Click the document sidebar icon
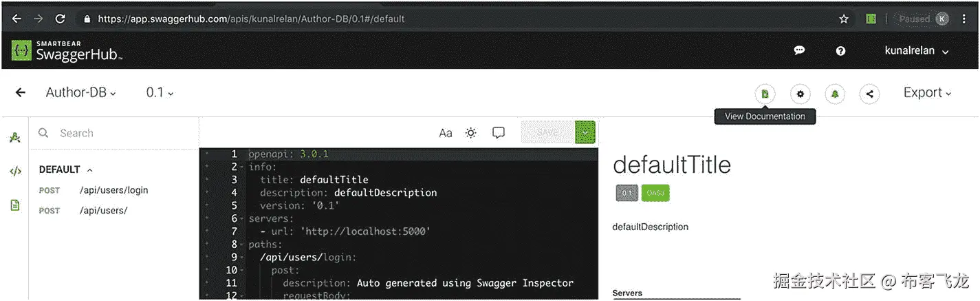Image resolution: width=980 pixels, height=301 pixels. click(x=15, y=205)
